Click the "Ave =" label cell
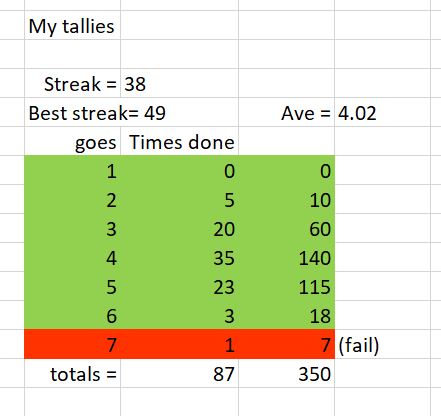The width and height of the screenshot is (441, 416). 287,112
